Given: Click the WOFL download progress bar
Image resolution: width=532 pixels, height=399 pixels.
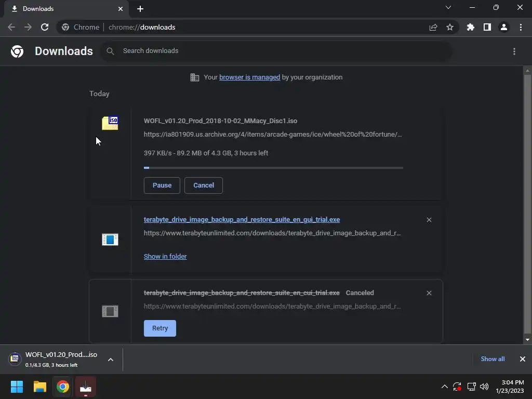Looking at the screenshot, I should coord(273,168).
